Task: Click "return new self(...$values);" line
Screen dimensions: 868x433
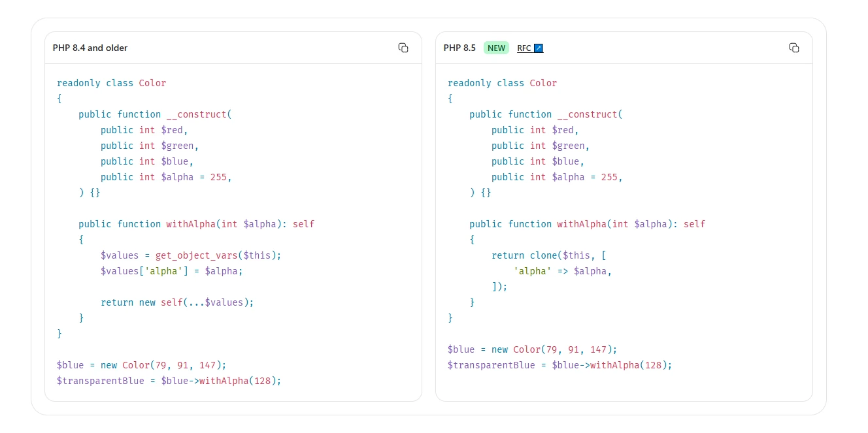Action: tap(176, 302)
